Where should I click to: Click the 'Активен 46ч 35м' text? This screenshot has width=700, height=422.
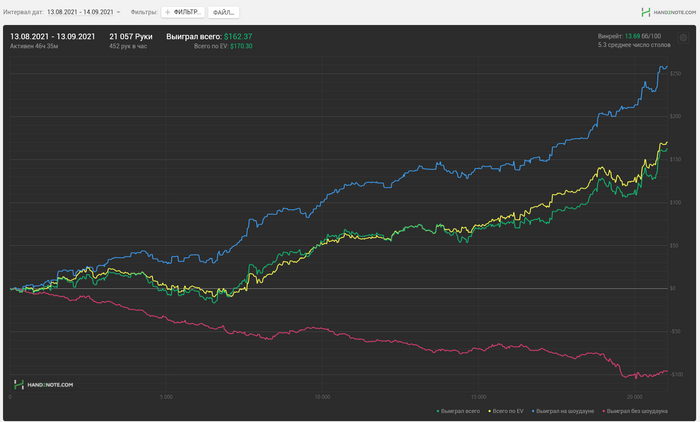pyautogui.click(x=34, y=46)
